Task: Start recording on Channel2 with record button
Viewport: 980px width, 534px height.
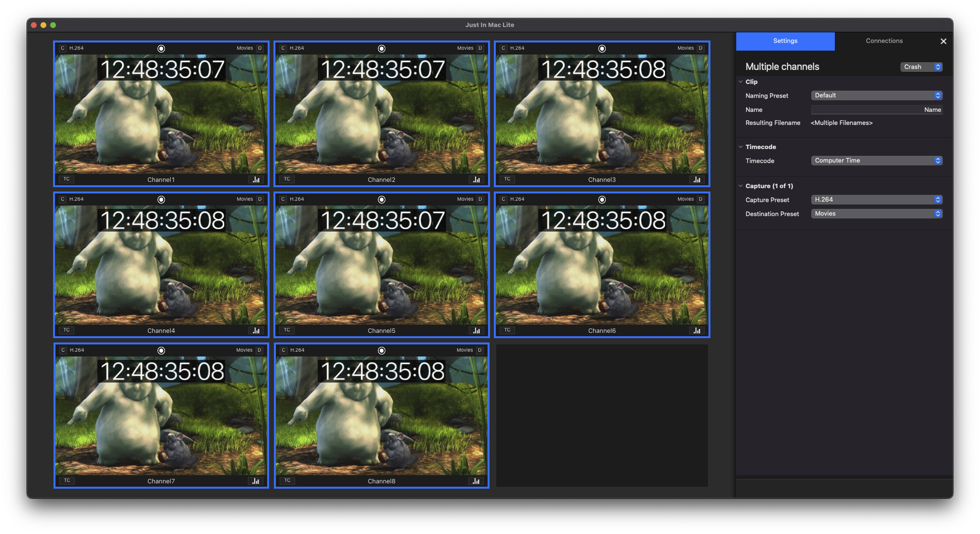Action: coord(381,49)
